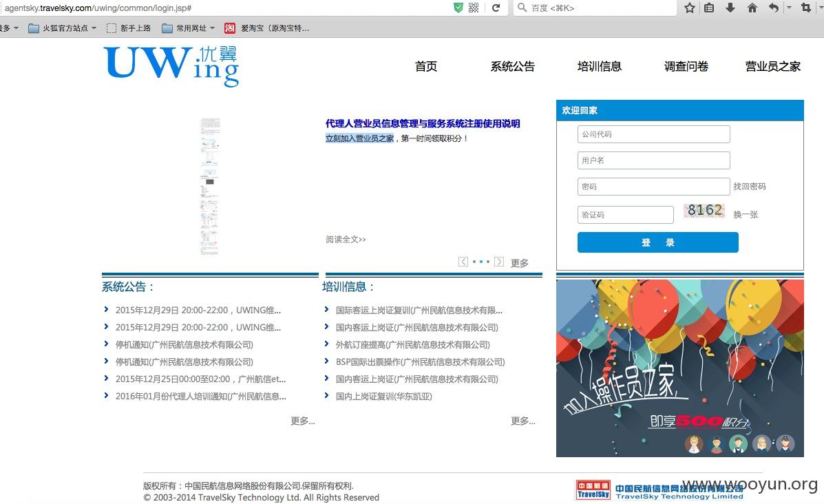The height and width of the screenshot is (504, 824).
Task: Open 火狐官方站点 bookmark folder
Action: (x=62, y=28)
